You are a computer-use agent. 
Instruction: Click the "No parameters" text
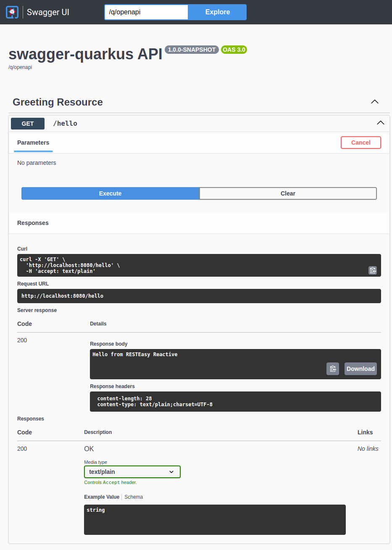coord(37,163)
